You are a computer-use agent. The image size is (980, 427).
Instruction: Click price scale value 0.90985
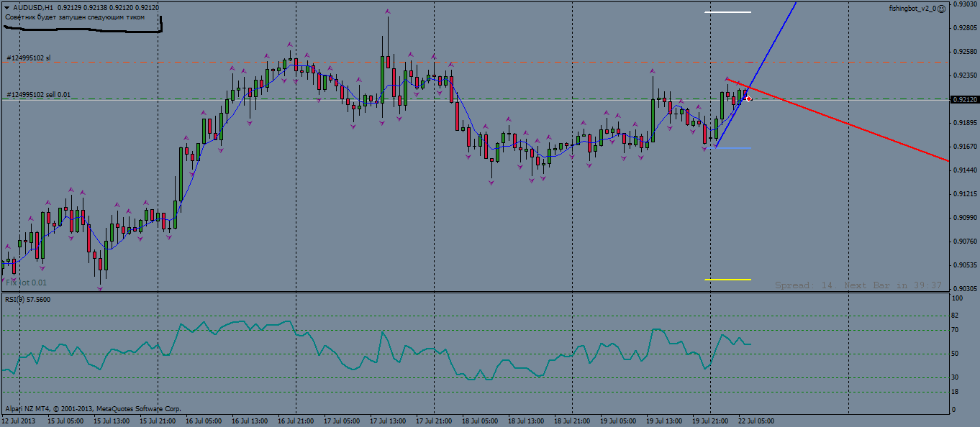[965, 218]
